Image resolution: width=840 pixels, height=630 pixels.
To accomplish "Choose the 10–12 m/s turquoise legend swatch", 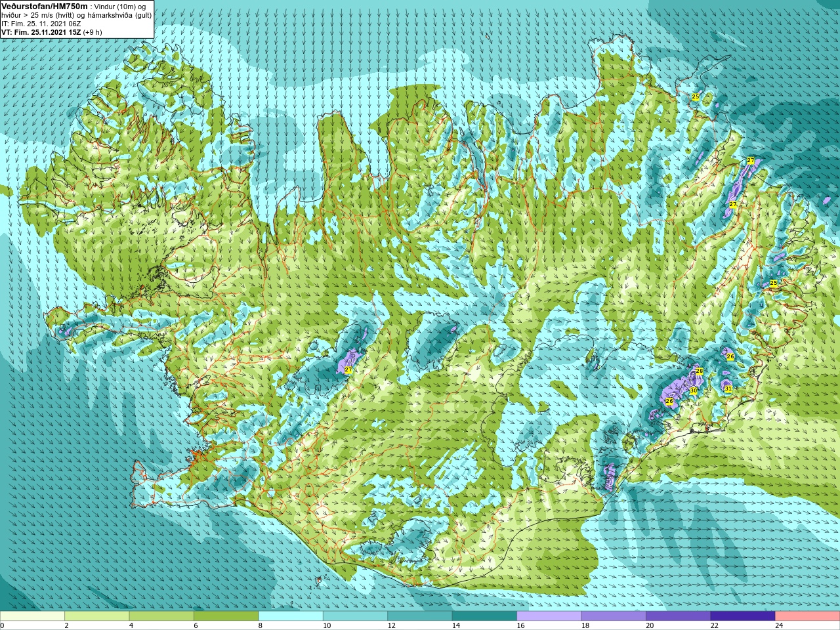I will click(x=355, y=616).
